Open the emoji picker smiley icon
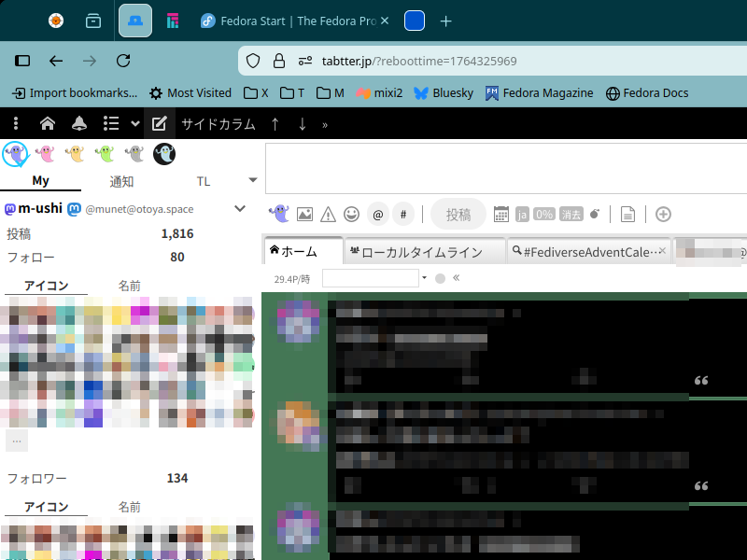The width and height of the screenshot is (747, 560). 351,214
